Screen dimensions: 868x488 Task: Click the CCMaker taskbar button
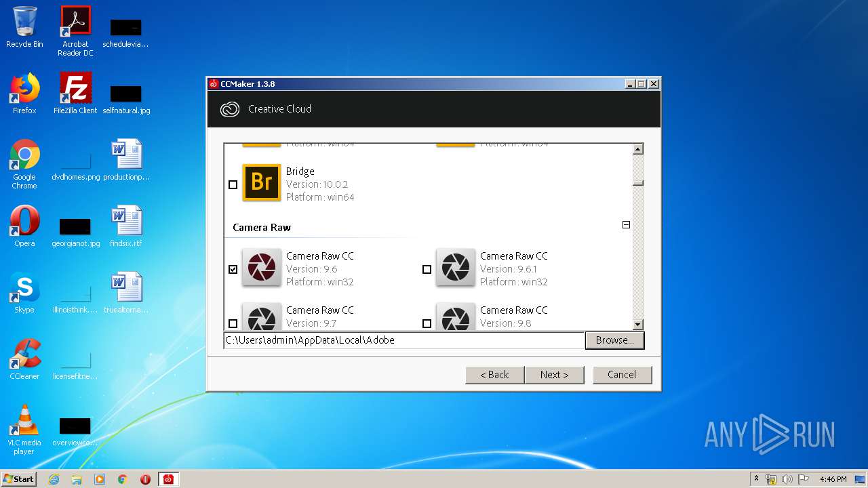(168, 479)
